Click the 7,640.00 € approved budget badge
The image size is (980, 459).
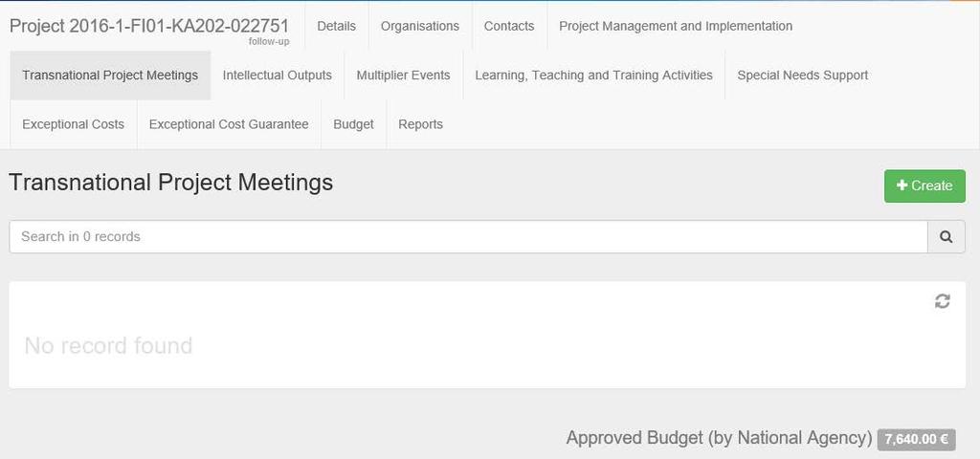tap(916, 439)
